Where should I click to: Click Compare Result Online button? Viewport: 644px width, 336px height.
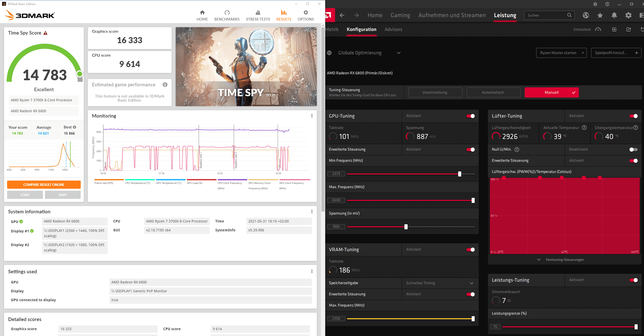44,185
